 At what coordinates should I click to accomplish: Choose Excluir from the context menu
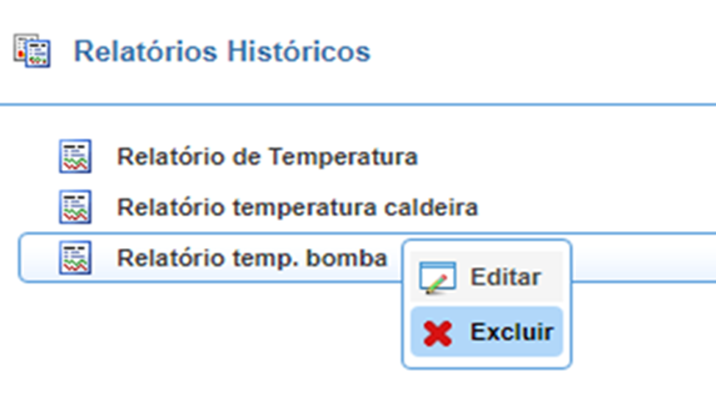click(486, 332)
